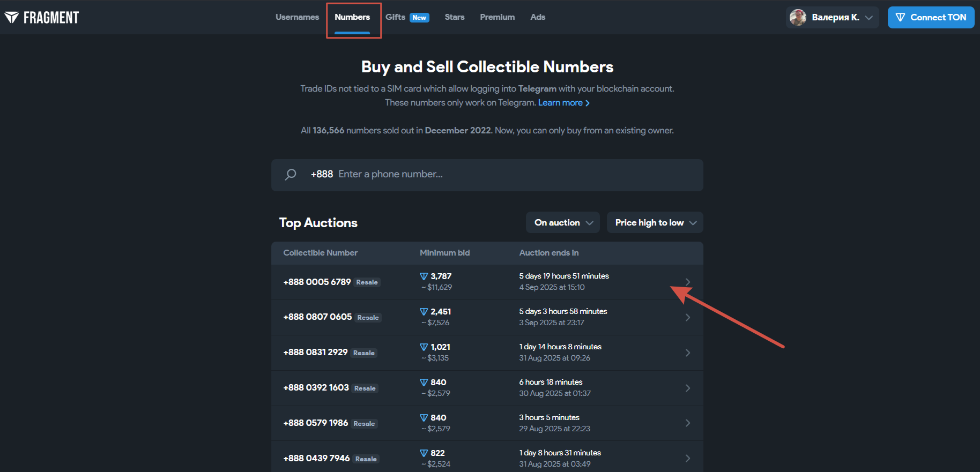980x472 pixels.
Task: Click '5 days 19 hours 51 minutes'
Action: click(564, 276)
